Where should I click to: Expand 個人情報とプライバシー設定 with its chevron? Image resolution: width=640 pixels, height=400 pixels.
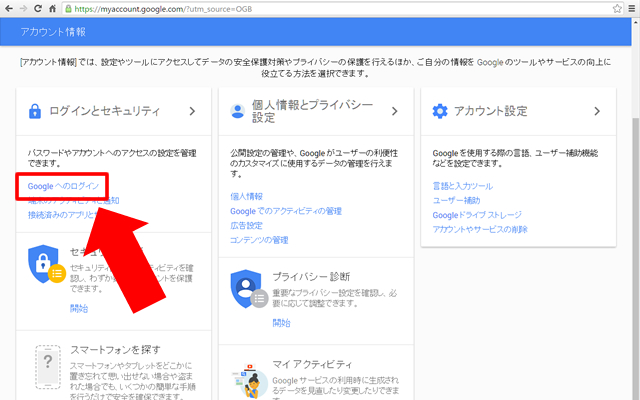pos(394,111)
